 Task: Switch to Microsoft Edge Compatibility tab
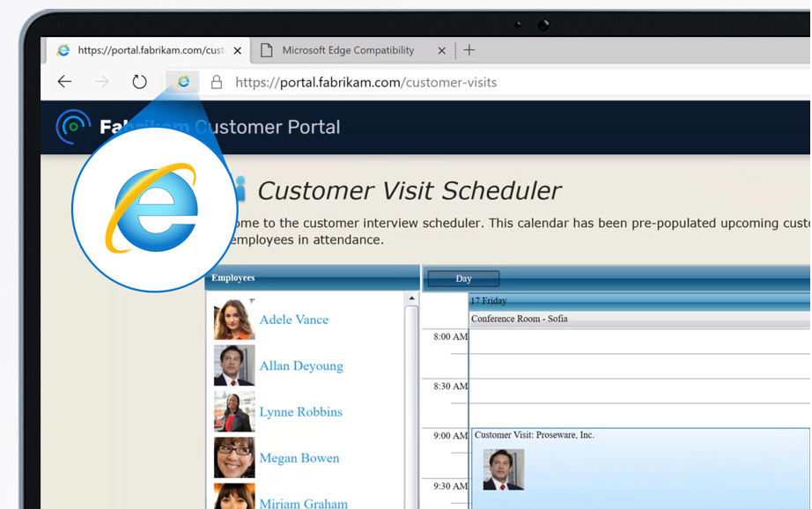[352, 50]
